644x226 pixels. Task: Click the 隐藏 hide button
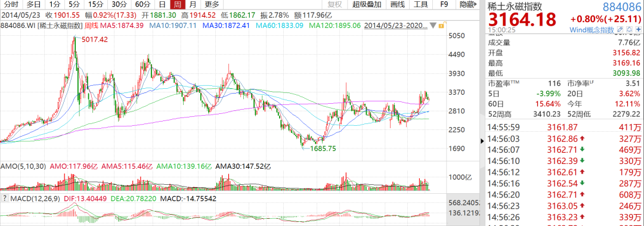pos(467,5)
